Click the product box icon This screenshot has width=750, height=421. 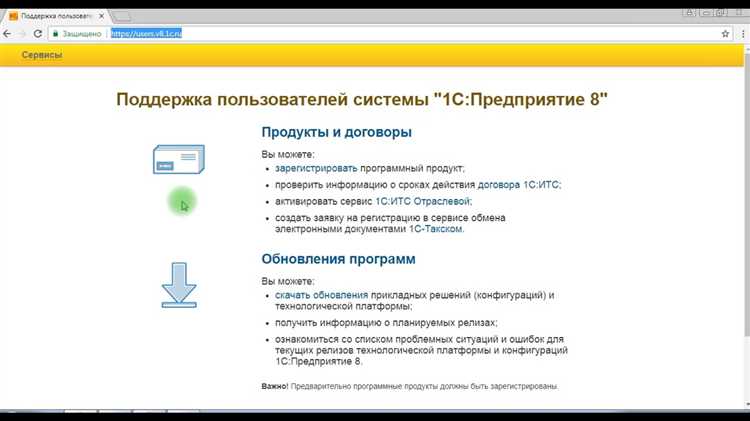tap(178, 159)
